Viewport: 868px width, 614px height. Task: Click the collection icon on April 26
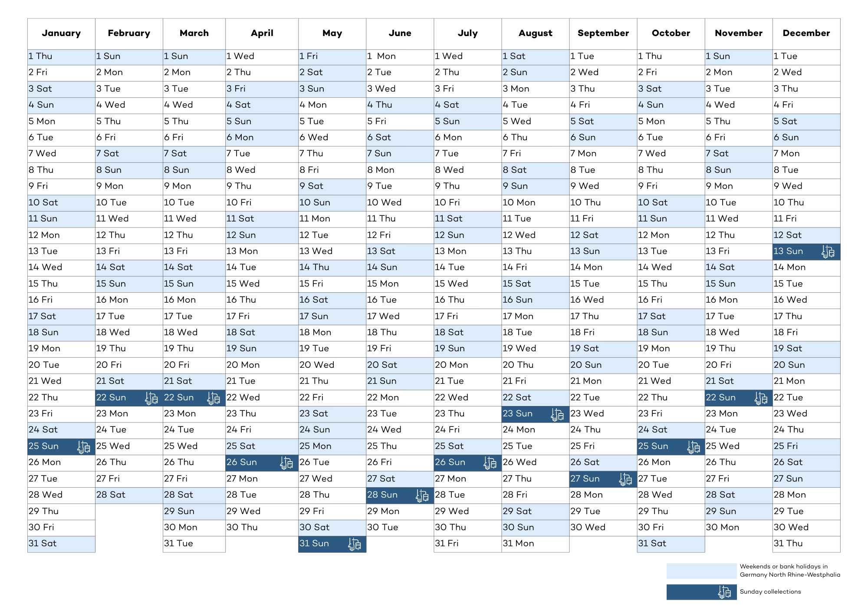pyautogui.click(x=286, y=463)
